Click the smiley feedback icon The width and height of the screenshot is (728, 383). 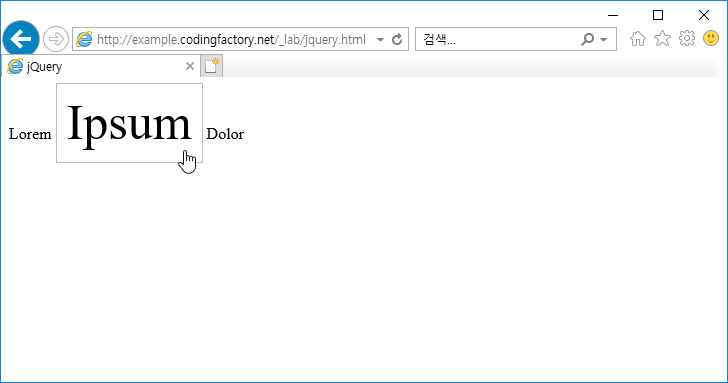[711, 38]
